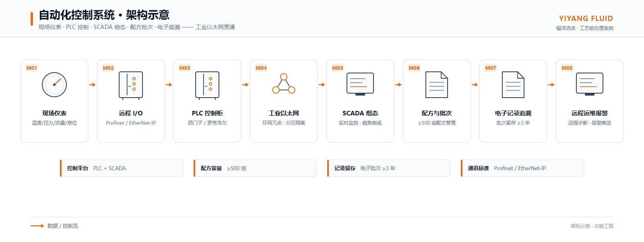
Task: Click the ≥500 组配方管理 subtitle
Action: coord(437,123)
